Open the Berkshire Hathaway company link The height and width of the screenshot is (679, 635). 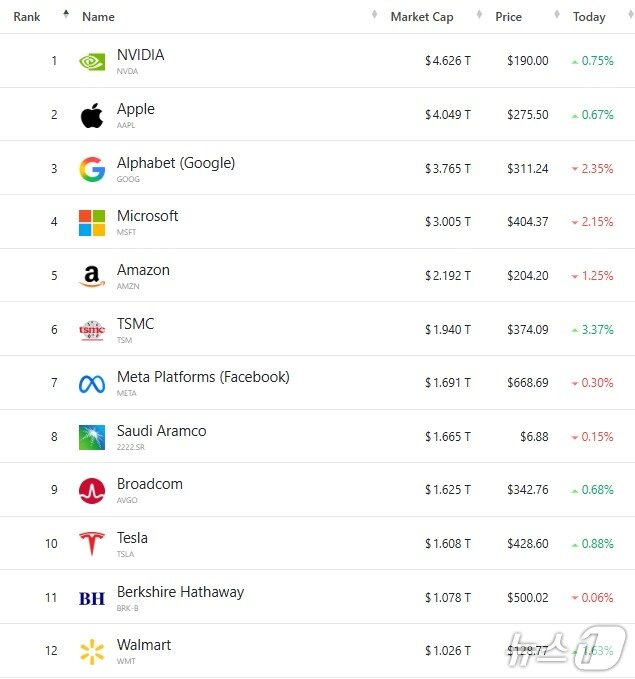[180, 592]
